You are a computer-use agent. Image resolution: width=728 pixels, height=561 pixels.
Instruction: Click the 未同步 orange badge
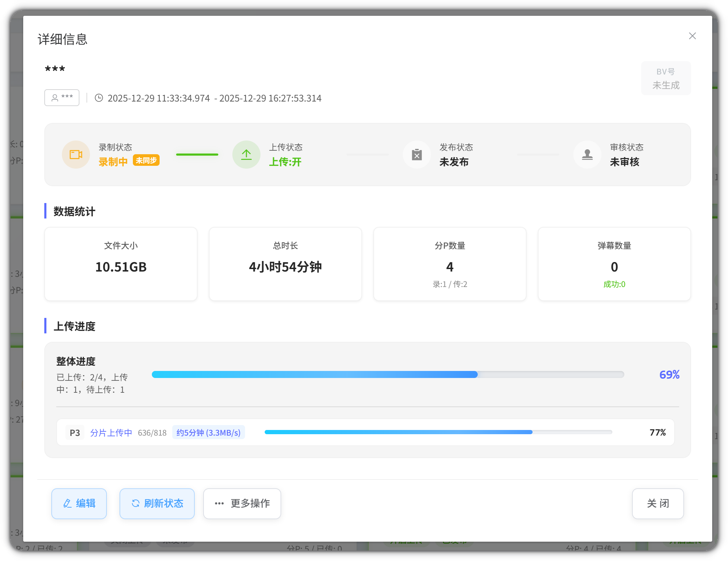[146, 161]
